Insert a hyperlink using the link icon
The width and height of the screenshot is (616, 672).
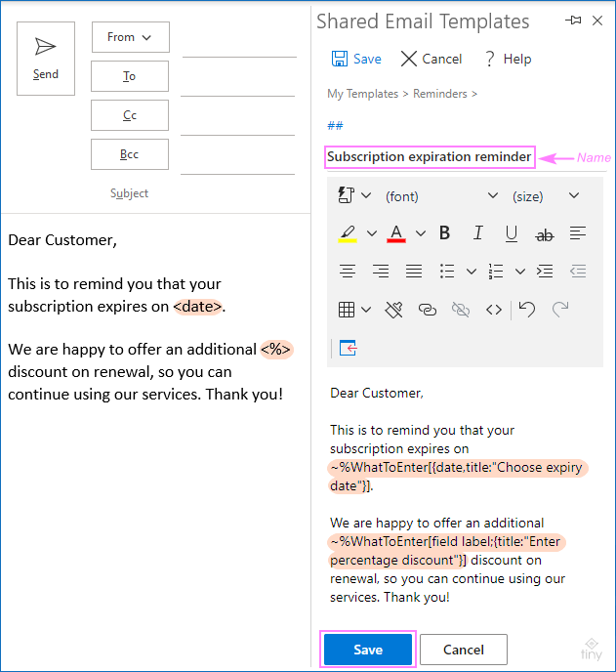pos(428,310)
